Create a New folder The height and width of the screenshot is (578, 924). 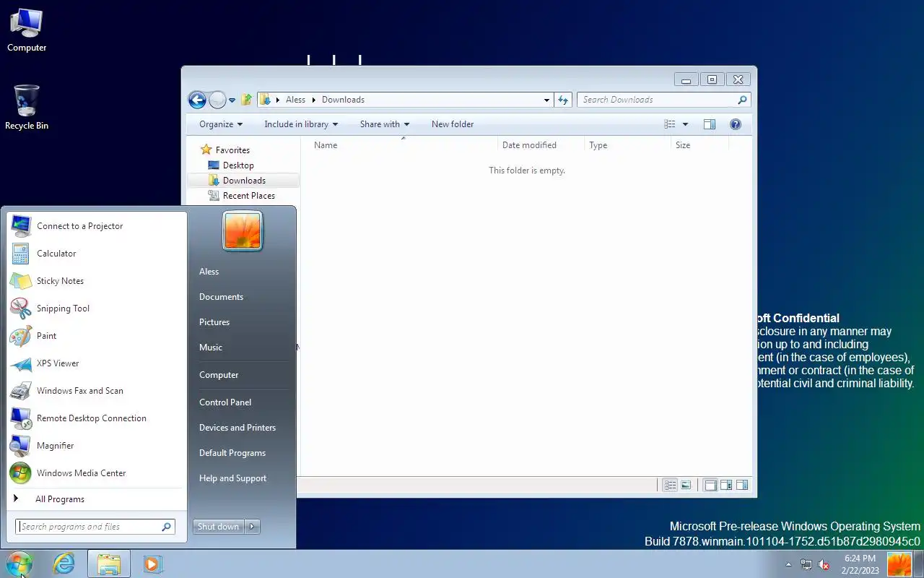point(453,124)
